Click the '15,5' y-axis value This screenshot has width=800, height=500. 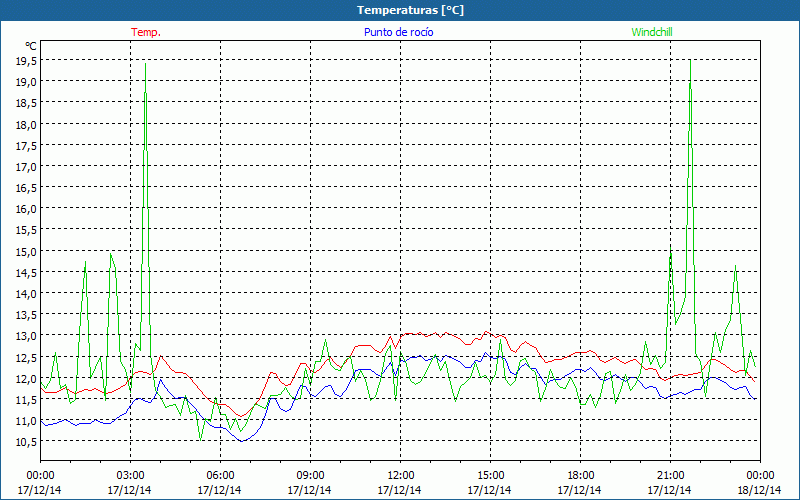[27, 230]
